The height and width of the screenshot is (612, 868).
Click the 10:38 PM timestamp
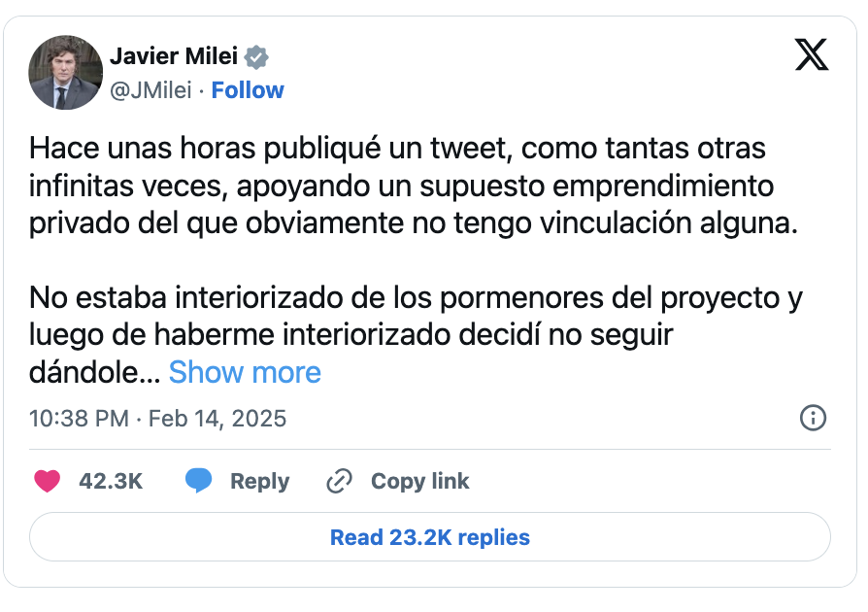click(79, 419)
